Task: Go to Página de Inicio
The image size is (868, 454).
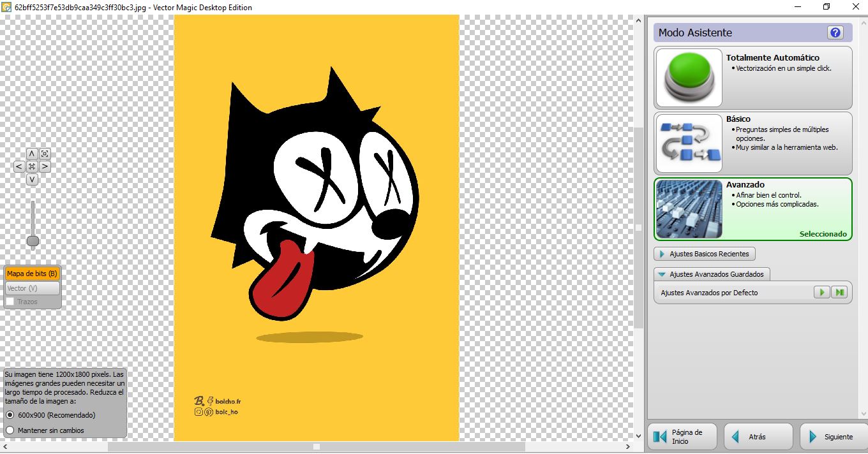Action: click(x=682, y=437)
